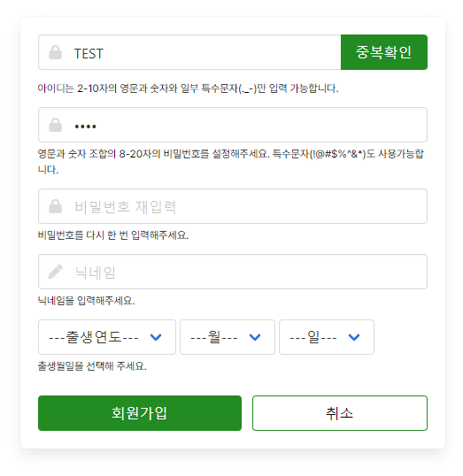Click the lock icon in the password field
The width and height of the screenshot is (463, 476).
(55, 125)
